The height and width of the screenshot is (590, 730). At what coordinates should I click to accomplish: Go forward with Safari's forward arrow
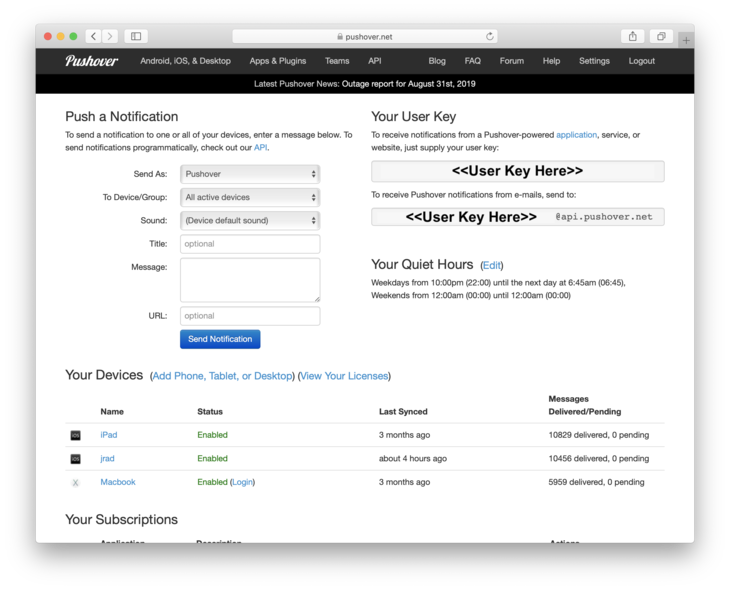(x=110, y=36)
